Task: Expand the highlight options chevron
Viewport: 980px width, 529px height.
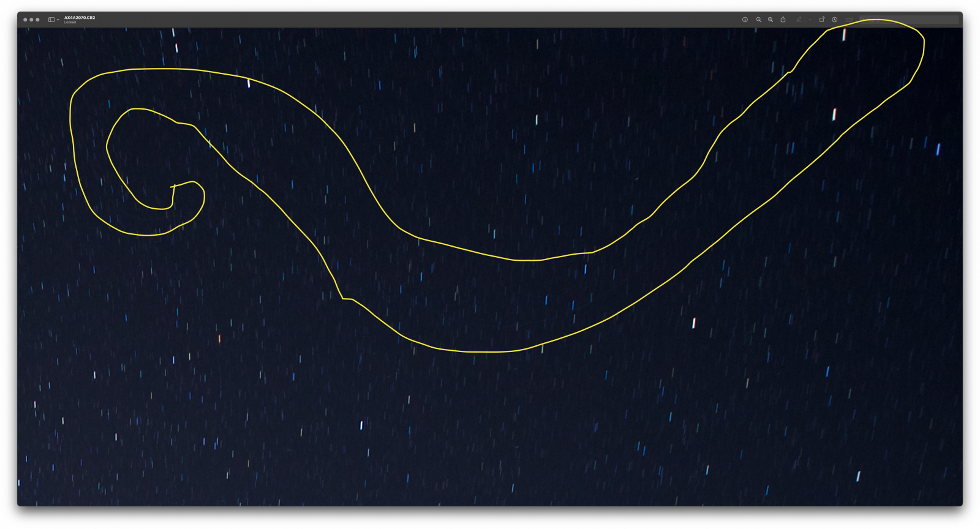Action: 809,20
